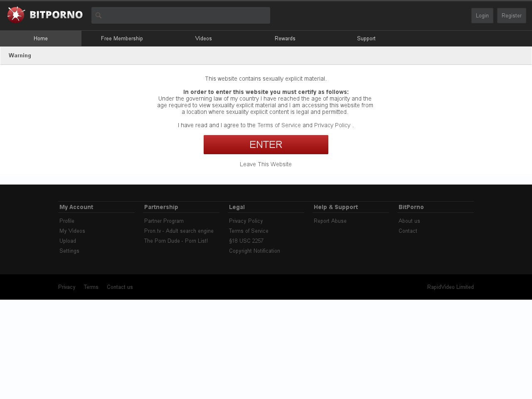Open the Rewards menu item
Viewport: 532px width, 399px height.
[x=285, y=38]
